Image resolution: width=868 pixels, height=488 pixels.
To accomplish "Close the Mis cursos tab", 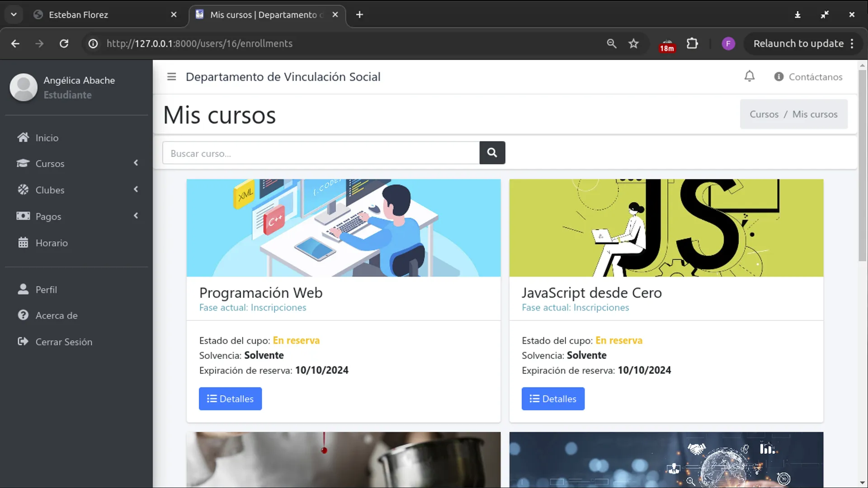I will [x=335, y=14].
